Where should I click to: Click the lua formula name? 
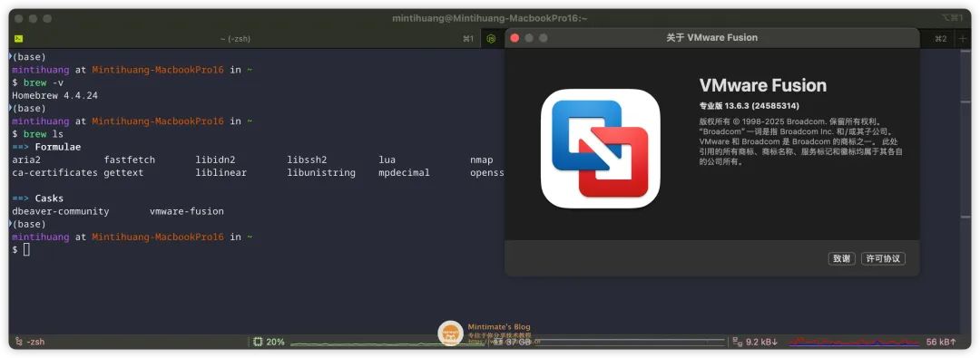[x=387, y=160]
